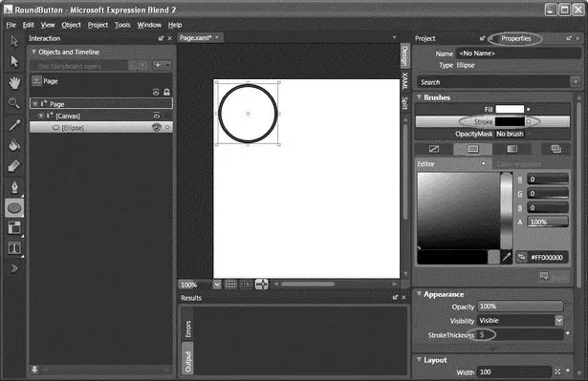Select the layout panel Canvas tool

pos(14,228)
